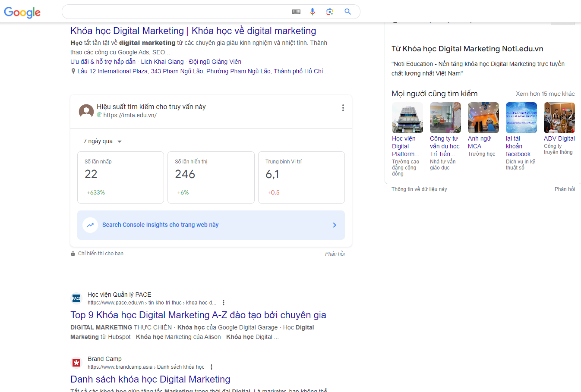Click the PACE site favicon
This screenshot has height=392, width=581.
[x=76, y=298]
